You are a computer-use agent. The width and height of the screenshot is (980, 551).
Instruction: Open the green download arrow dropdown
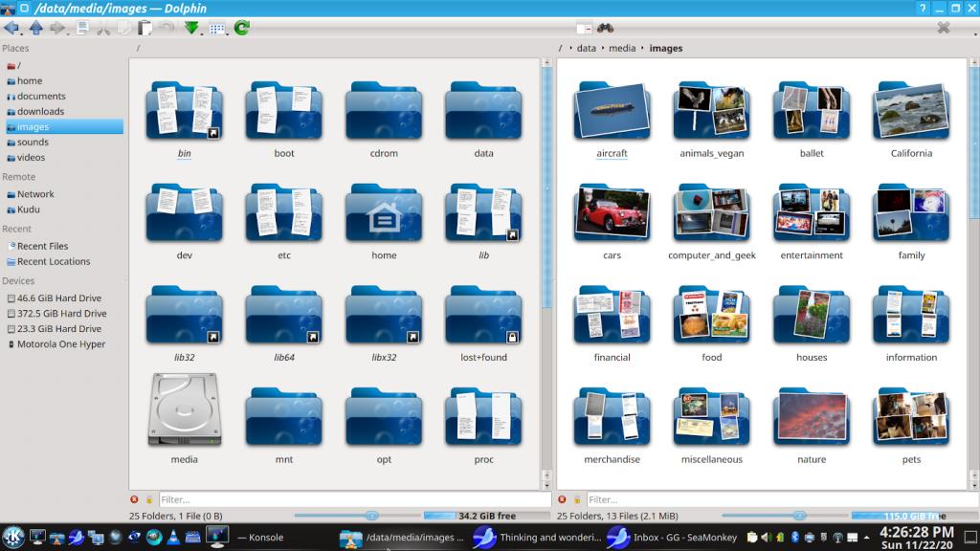point(192,28)
